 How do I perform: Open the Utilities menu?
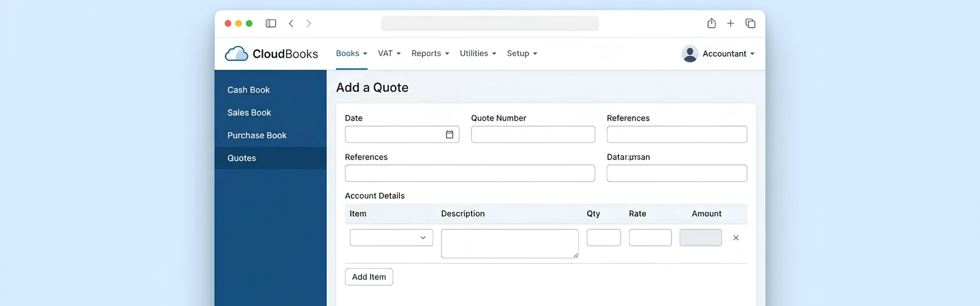click(x=478, y=53)
